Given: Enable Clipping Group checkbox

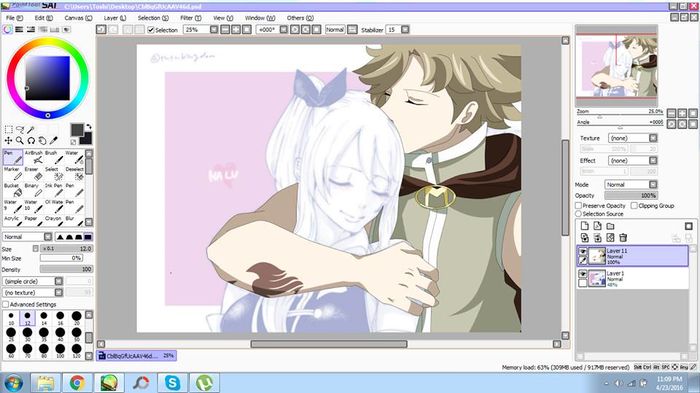Looking at the screenshot, I should (x=634, y=205).
